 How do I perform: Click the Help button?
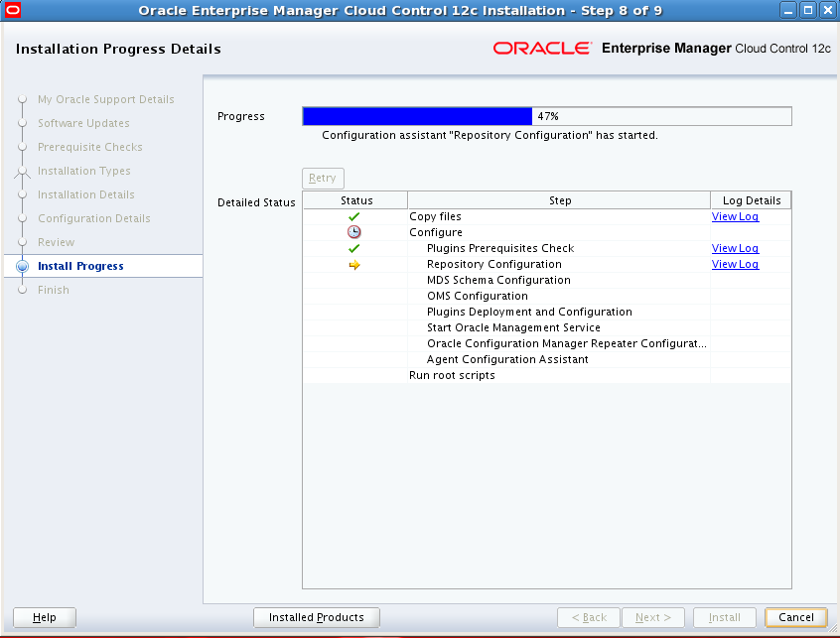[x=45, y=618]
